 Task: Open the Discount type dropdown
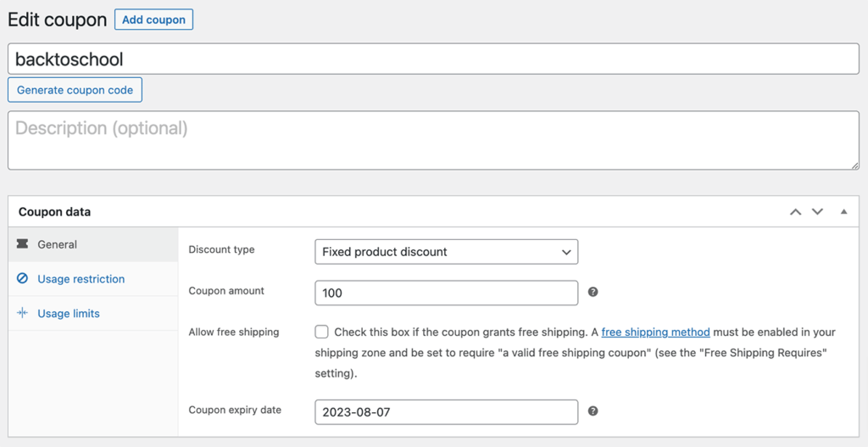446,251
